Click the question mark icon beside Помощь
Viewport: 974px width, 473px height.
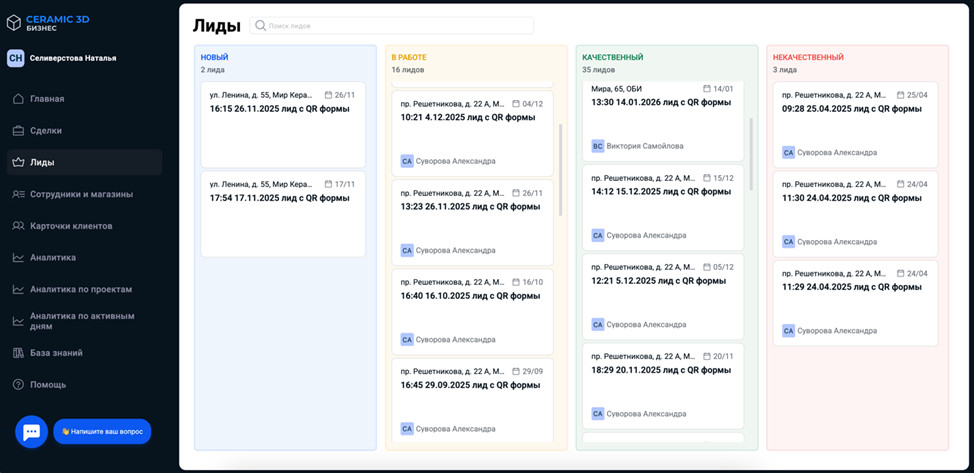click(19, 385)
